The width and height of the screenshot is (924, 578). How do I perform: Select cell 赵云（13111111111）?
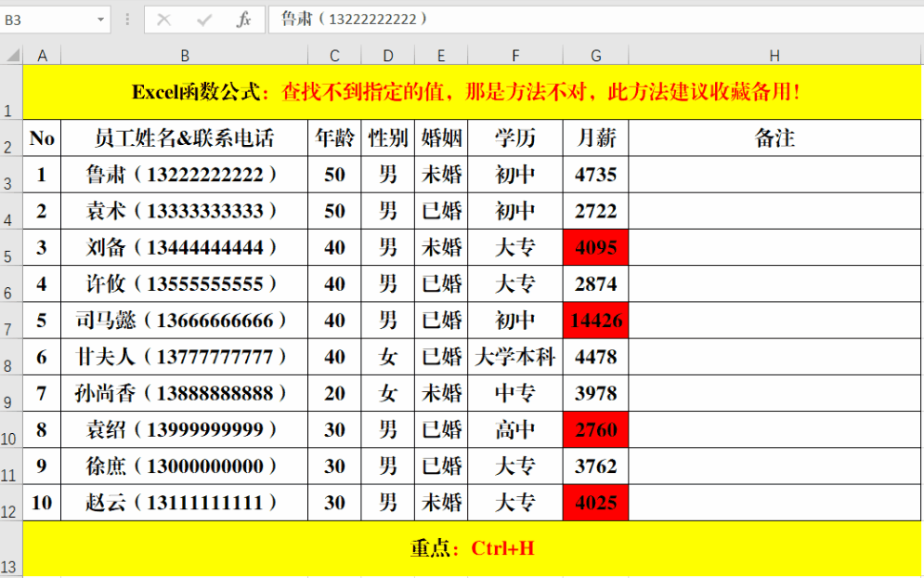point(185,503)
